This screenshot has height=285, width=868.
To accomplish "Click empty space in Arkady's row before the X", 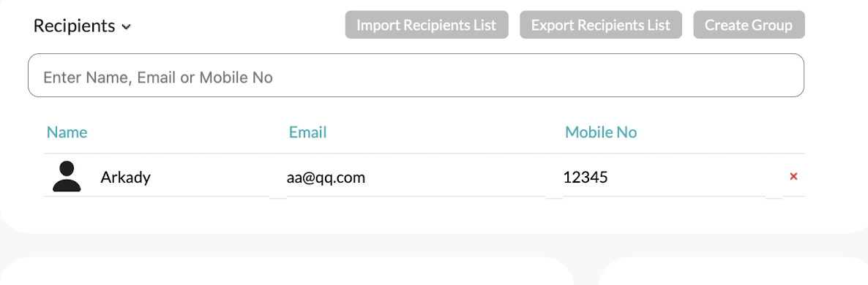I will tap(697, 177).
